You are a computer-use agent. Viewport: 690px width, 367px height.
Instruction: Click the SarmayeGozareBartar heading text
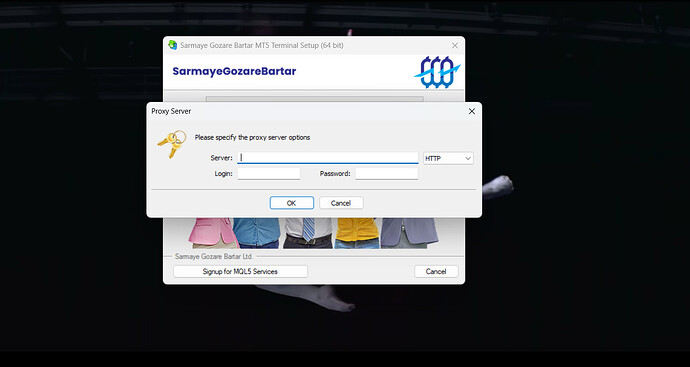234,71
